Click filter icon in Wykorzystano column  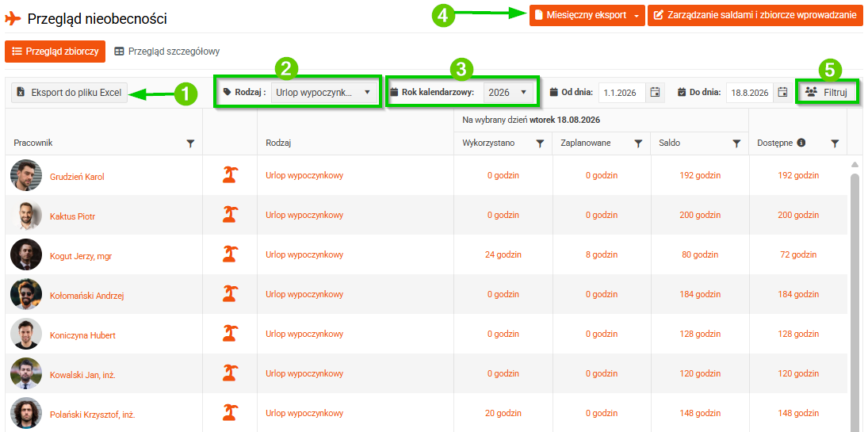[541, 143]
